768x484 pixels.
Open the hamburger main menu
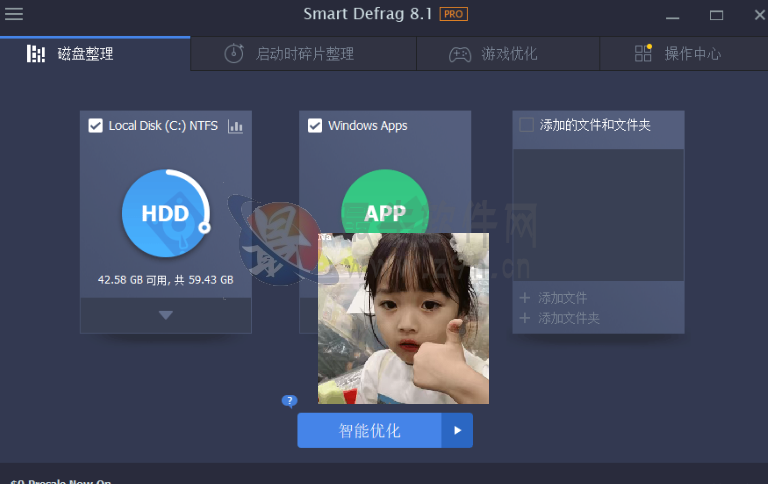click(x=14, y=14)
